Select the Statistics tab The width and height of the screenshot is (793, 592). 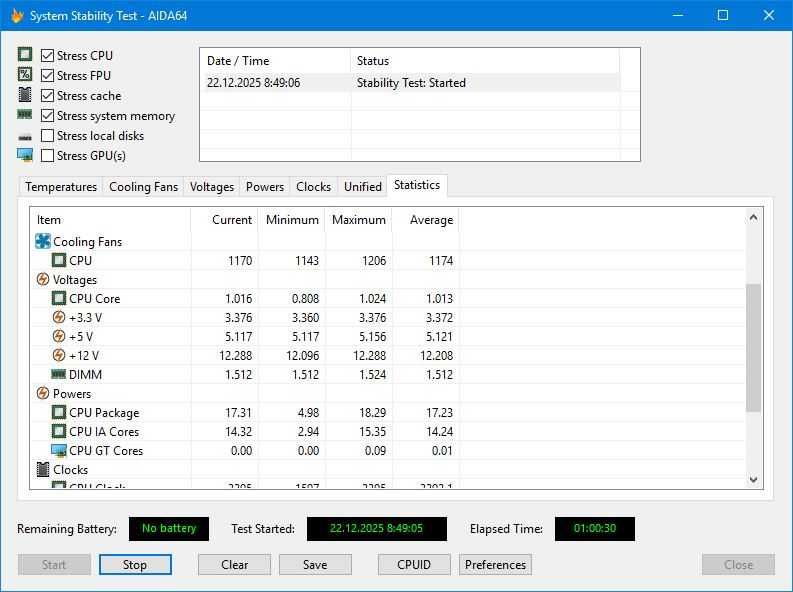[x=417, y=185]
